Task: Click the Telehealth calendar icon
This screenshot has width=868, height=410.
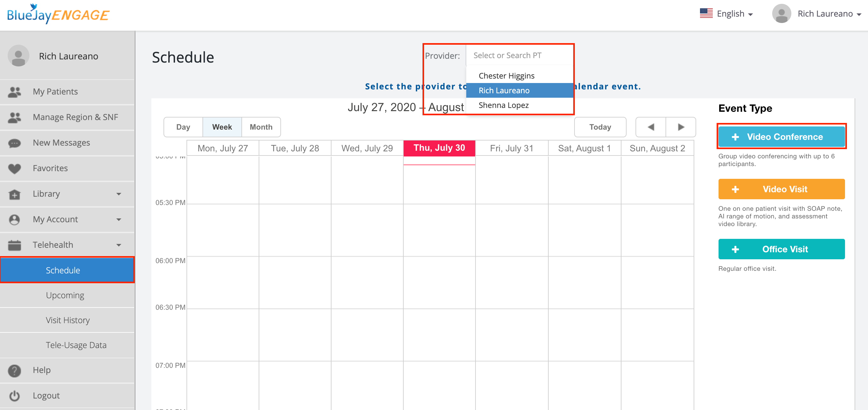Action: pyautogui.click(x=14, y=245)
